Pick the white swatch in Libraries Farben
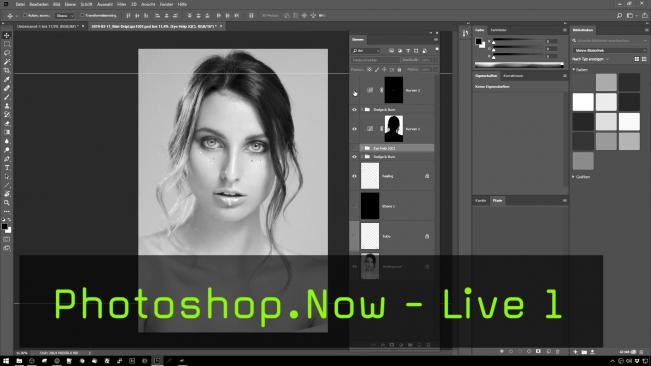651x366 pixels. 583,102
